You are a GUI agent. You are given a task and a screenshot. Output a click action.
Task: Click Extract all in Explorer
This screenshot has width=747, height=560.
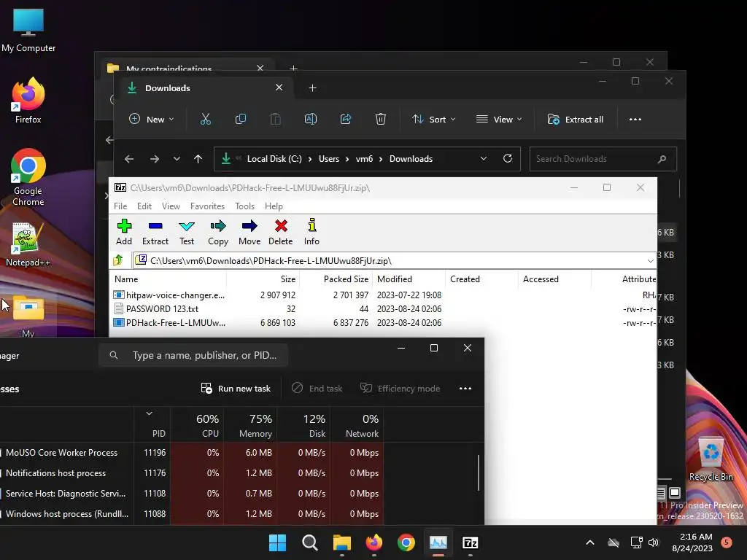pyautogui.click(x=576, y=119)
